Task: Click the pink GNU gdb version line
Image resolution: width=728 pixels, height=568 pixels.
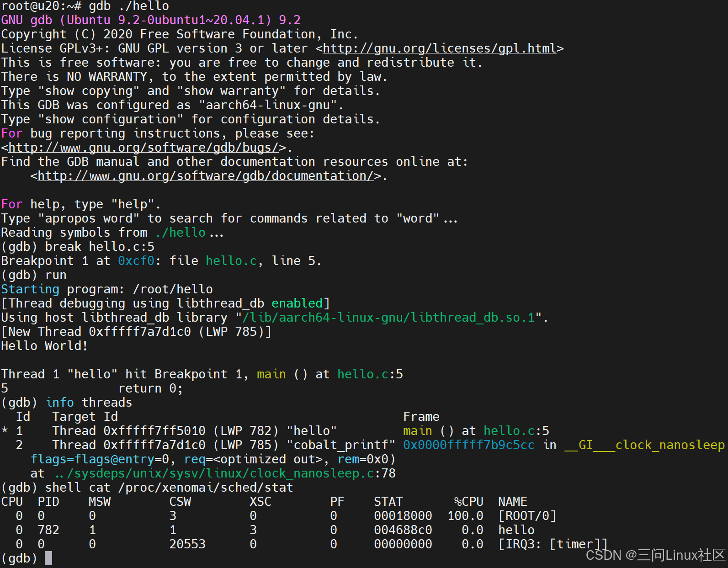Action: point(151,20)
